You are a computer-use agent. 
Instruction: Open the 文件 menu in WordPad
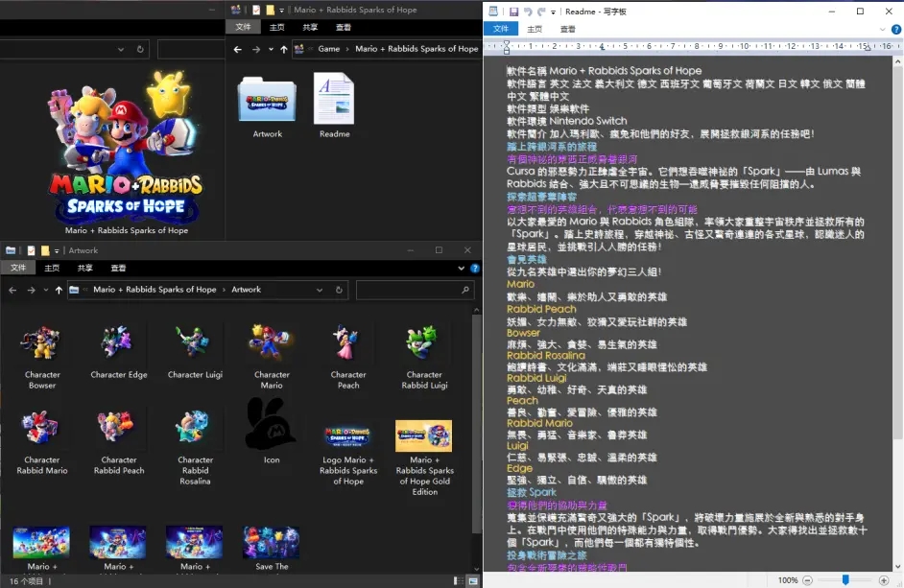pos(502,29)
